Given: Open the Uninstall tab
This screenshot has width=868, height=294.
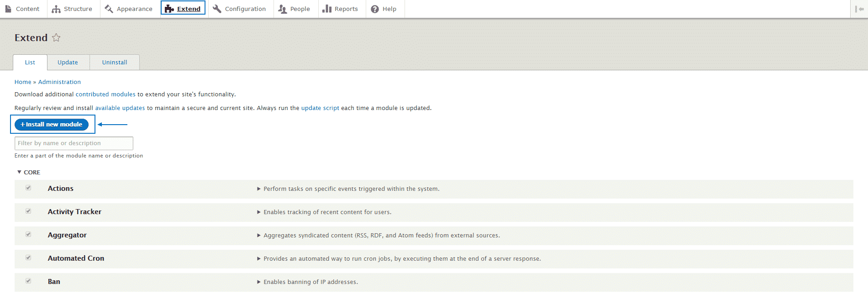Looking at the screenshot, I should tap(115, 63).
